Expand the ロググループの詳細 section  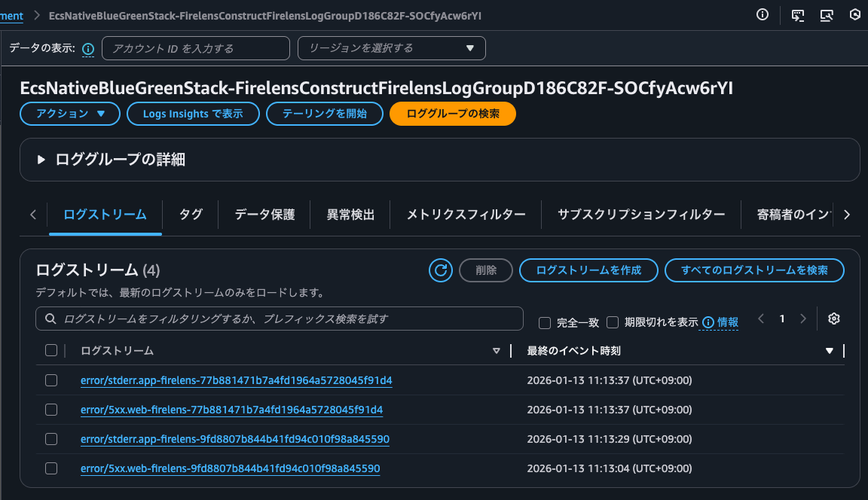41,159
